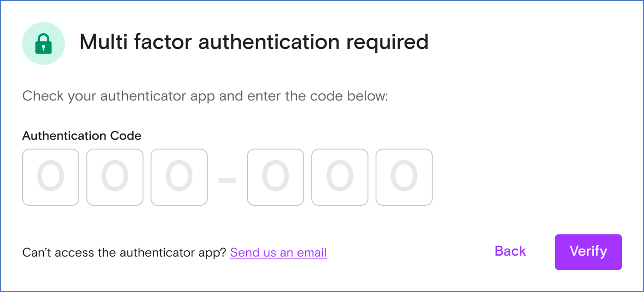This screenshot has width=644, height=292.
Task: Click the word "authentication" in the heading
Action: click(269, 42)
